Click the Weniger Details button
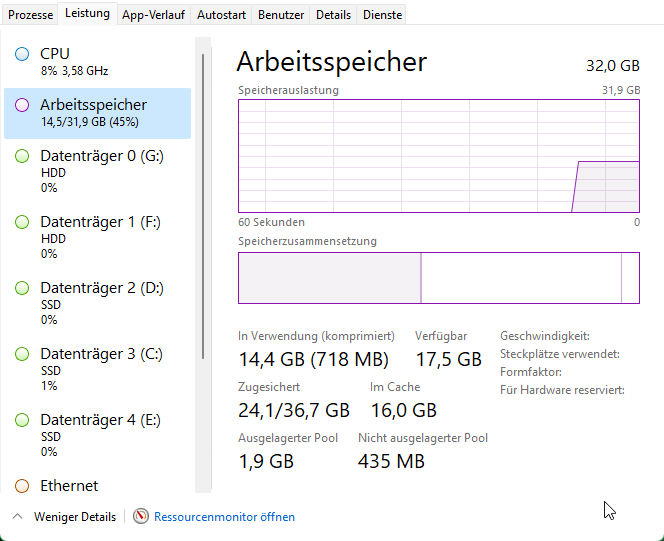The image size is (664, 541). click(x=75, y=517)
